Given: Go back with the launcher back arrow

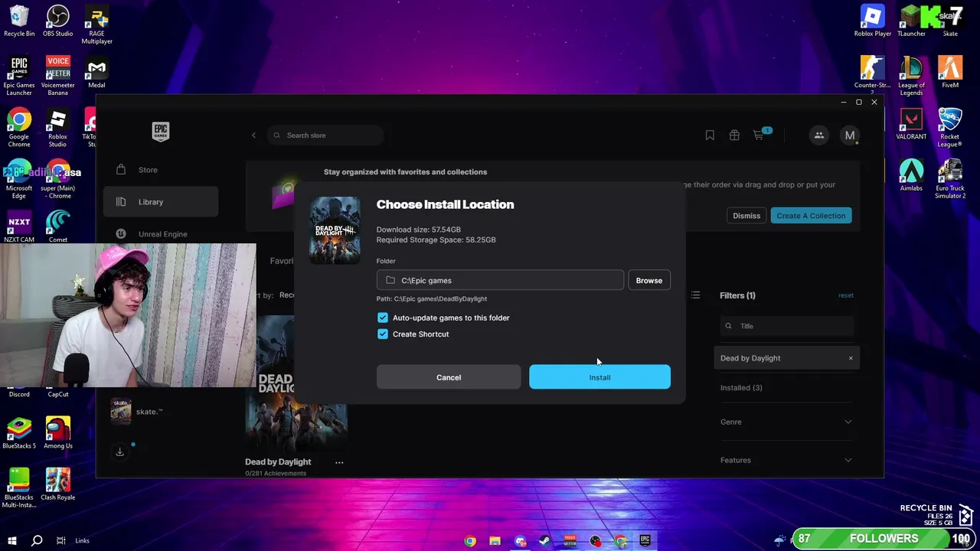Looking at the screenshot, I should 253,135.
